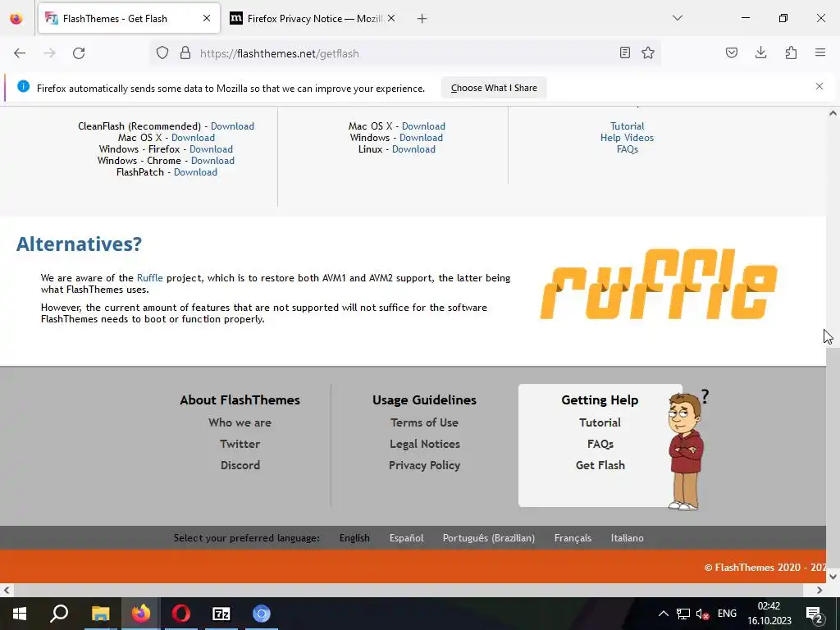
Task: Select Português (Brazilian) language
Action: coord(489,538)
